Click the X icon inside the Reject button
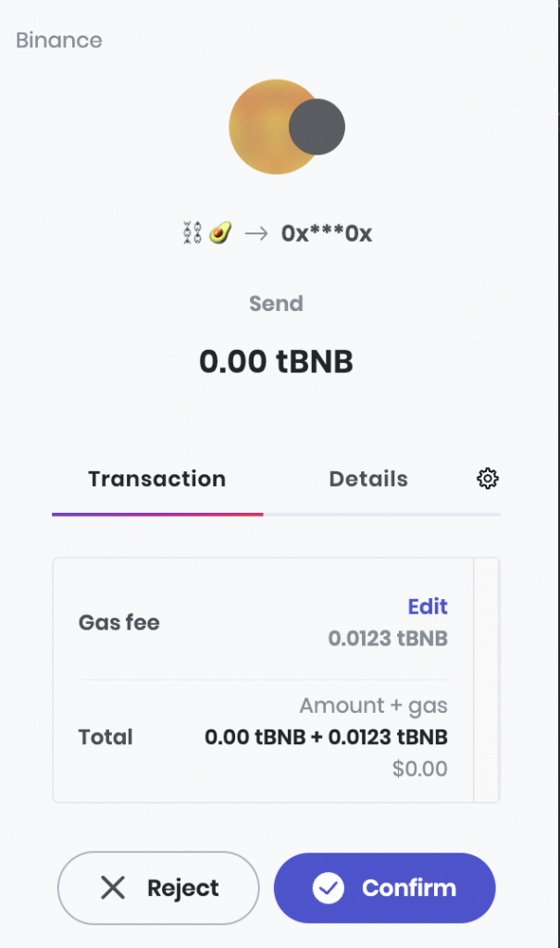 pos(112,887)
